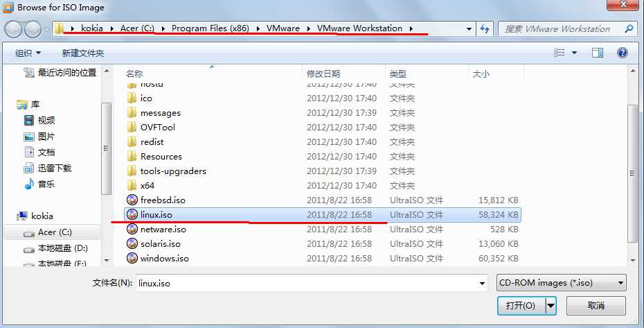Click the redist folder icon
644x328 pixels.
(x=132, y=141)
